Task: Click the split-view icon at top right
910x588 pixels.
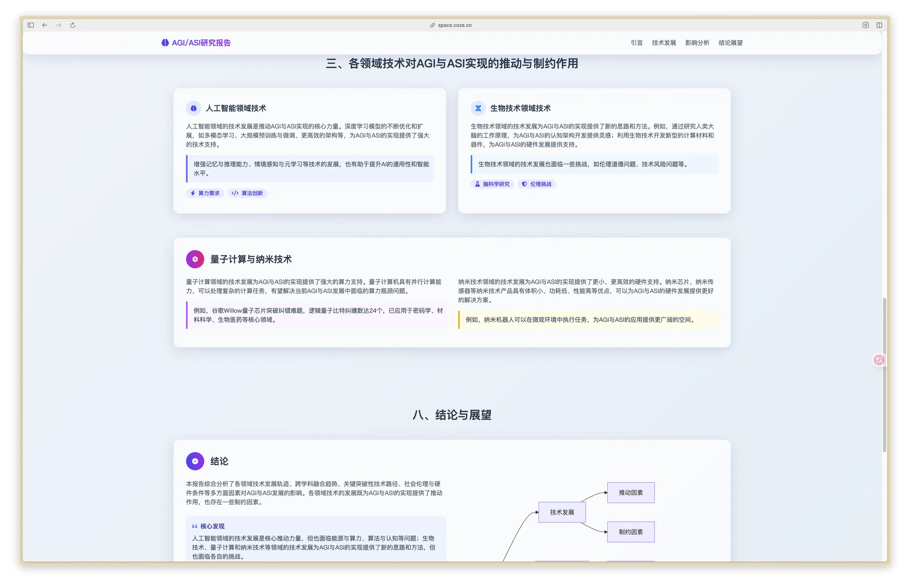Action: pyautogui.click(x=880, y=25)
